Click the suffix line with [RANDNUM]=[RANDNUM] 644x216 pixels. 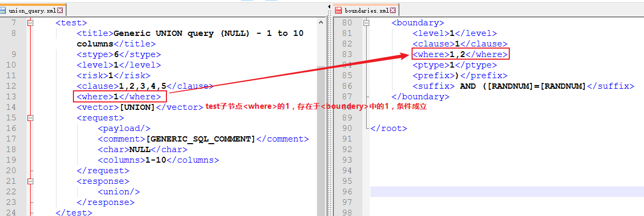point(523,86)
